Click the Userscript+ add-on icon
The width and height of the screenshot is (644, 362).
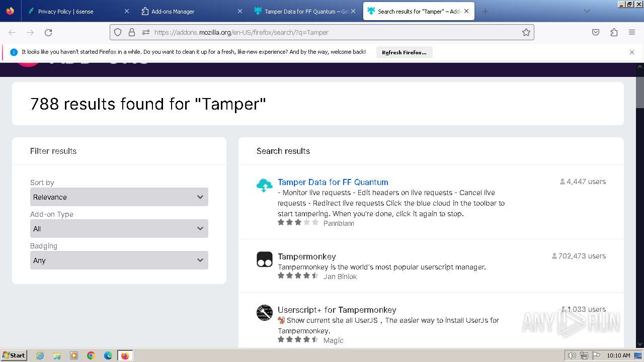point(265,313)
